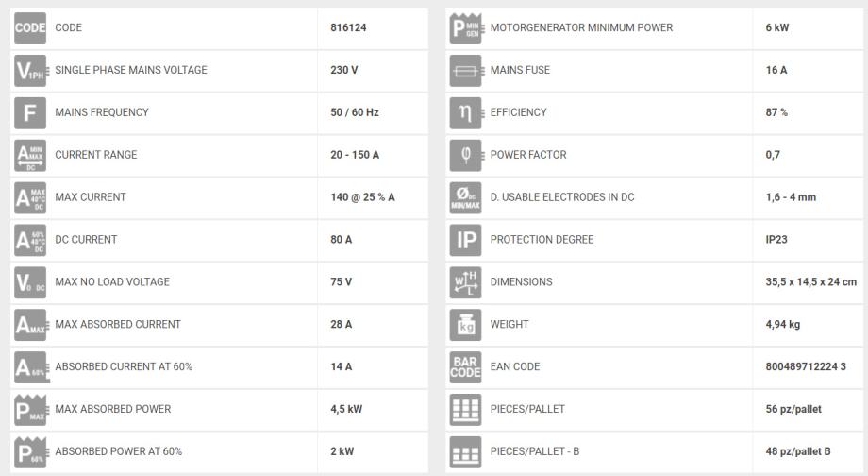Click the dimensions value 35,5 x 14,5 x 24 cm
The height and width of the screenshot is (476, 868).
tap(810, 281)
